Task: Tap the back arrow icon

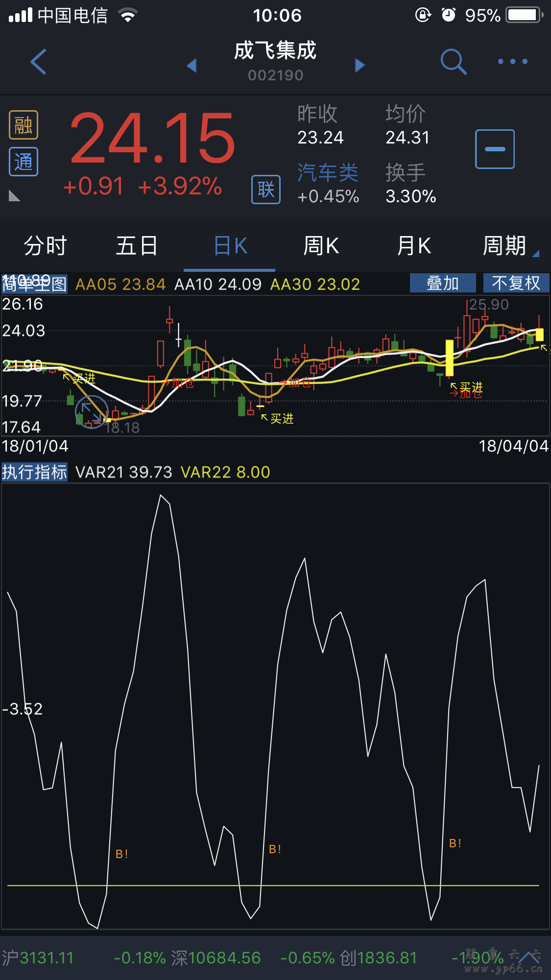Action: (x=38, y=62)
